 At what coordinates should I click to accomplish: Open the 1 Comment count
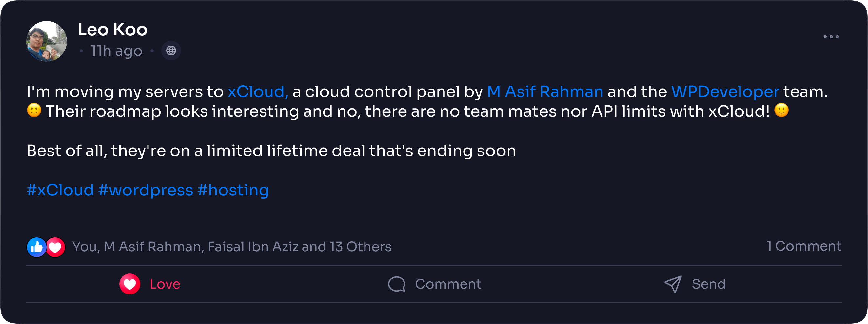pyautogui.click(x=804, y=246)
